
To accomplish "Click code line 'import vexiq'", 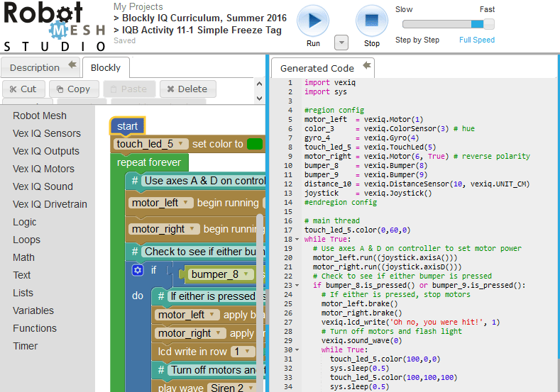I will (329, 83).
